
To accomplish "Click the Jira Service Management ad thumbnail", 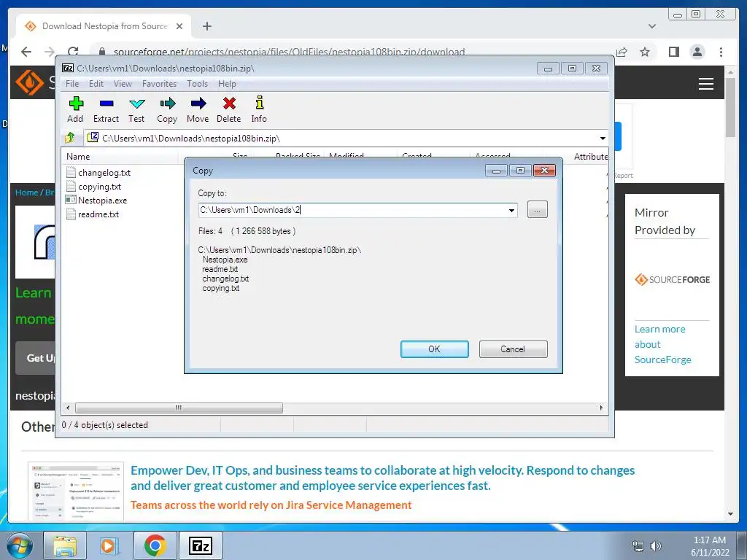I will click(x=76, y=491).
